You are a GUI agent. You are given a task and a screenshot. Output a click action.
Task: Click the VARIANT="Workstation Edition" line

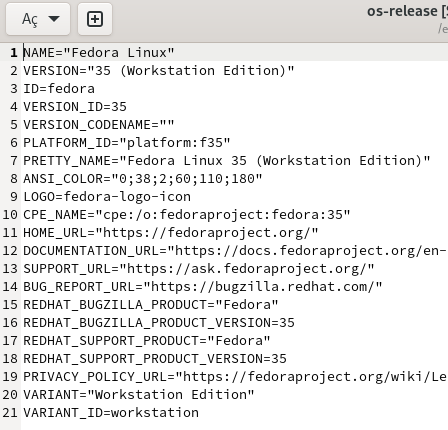pos(139,395)
